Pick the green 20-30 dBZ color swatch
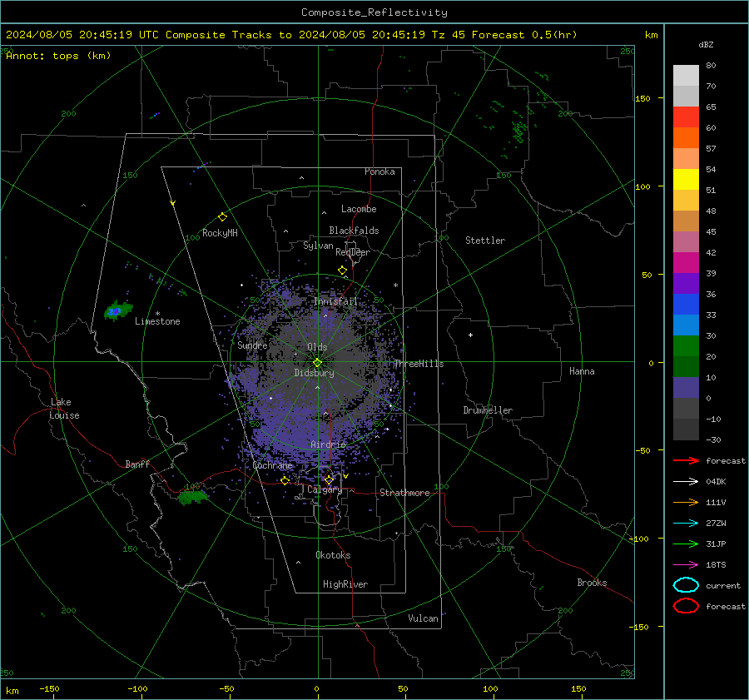 [x=686, y=346]
